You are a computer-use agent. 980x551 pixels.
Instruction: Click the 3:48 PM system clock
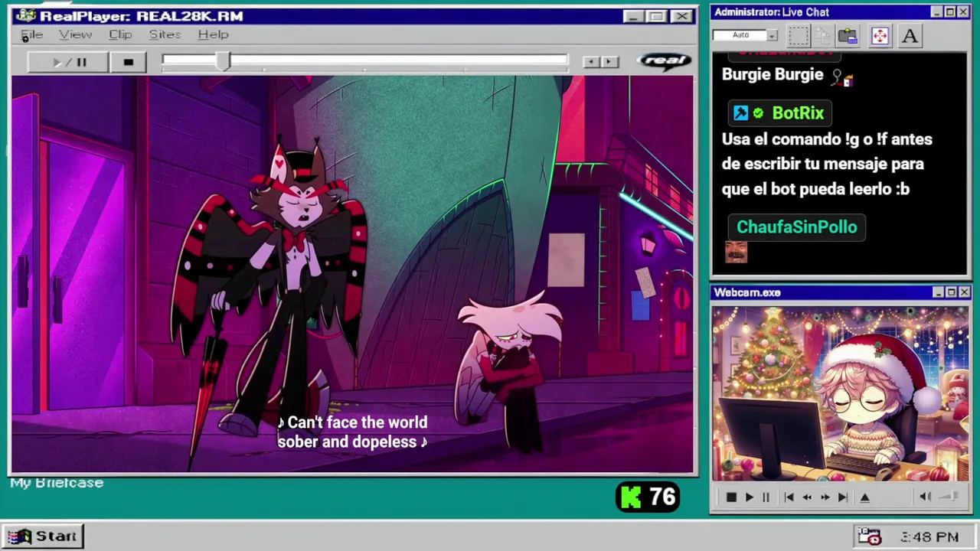coord(929,537)
